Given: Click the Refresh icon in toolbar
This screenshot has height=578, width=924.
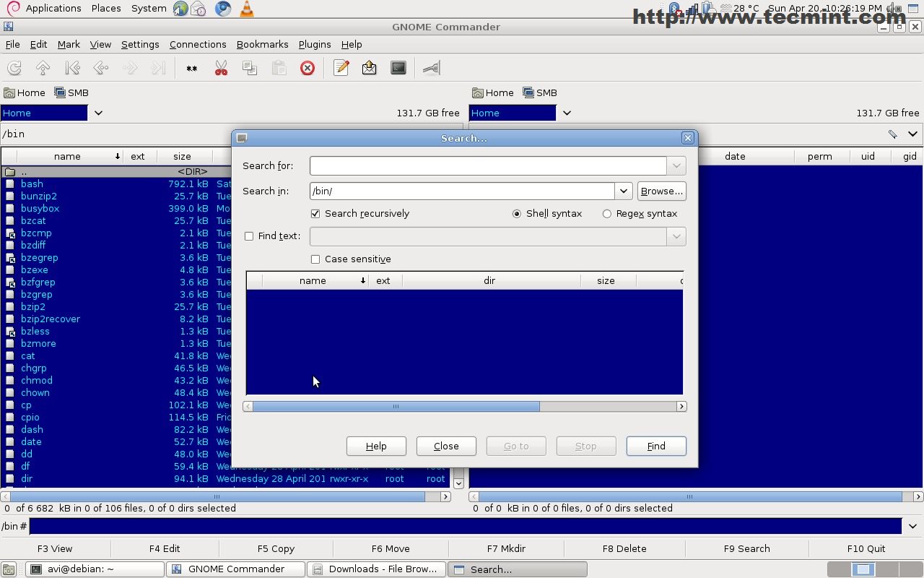Looking at the screenshot, I should point(14,68).
